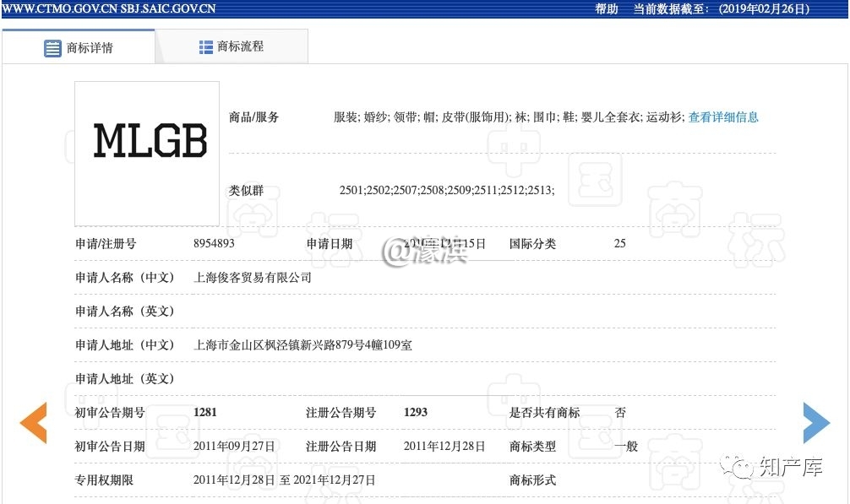Click the blue next arrow

[x=816, y=423]
